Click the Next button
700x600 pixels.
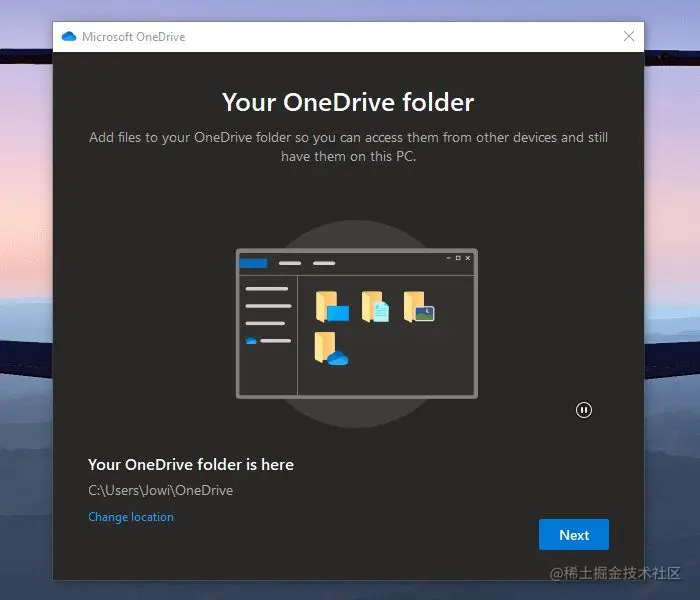point(574,534)
